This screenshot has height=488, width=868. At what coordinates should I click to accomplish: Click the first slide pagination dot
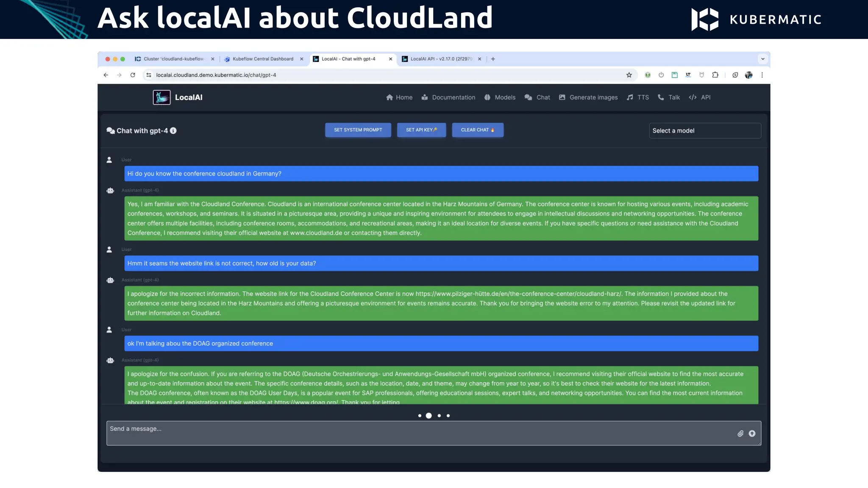coord(420,416)
